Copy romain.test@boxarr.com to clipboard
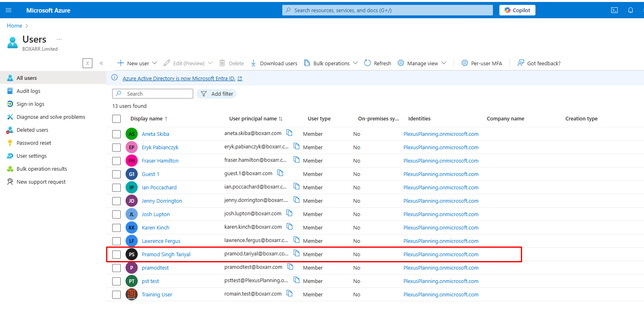 point(290,293)
